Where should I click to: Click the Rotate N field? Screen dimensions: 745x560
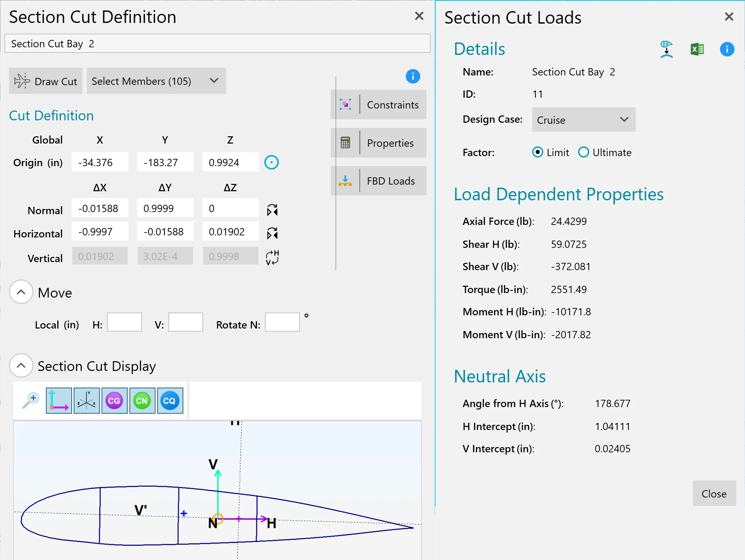283,322
